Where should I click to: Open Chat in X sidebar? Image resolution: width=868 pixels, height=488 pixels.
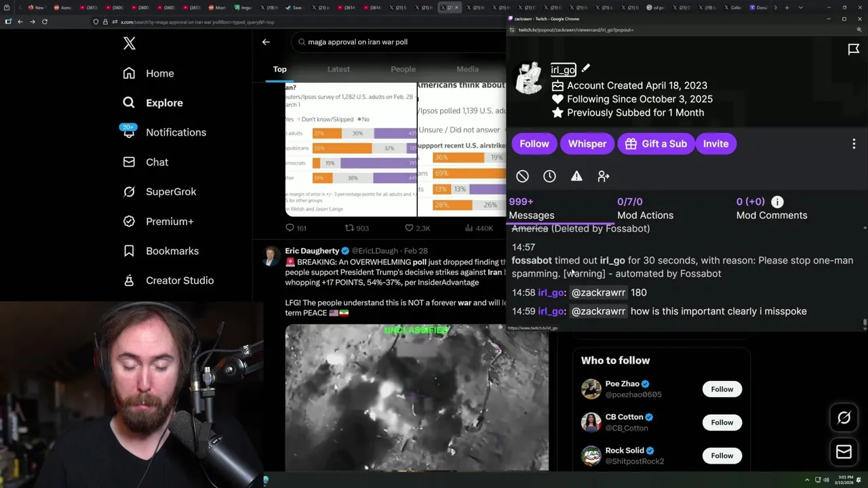(x=145, y=162)
